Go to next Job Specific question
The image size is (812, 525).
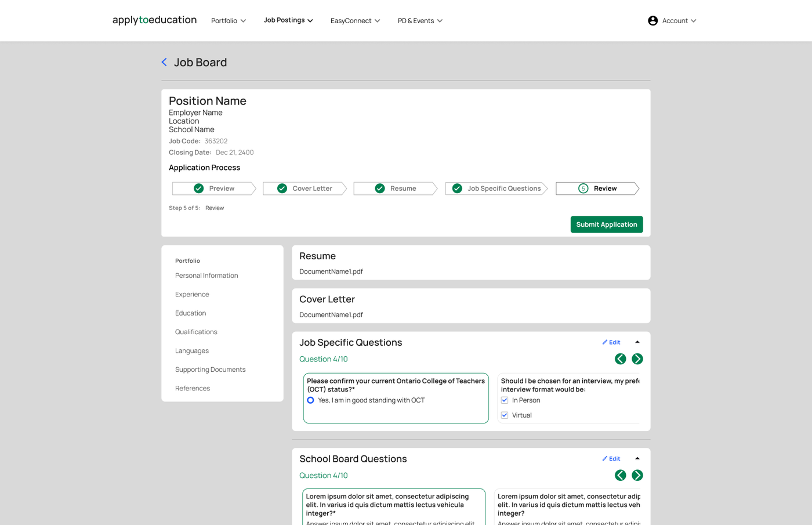pyautogui.click(x=637, y=359)
